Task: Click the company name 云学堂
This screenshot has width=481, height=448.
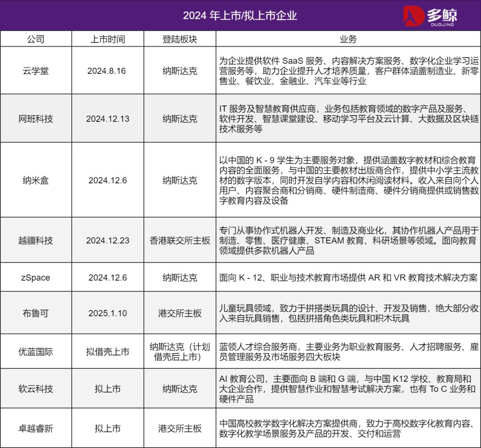Action: (x=36, y=71)
